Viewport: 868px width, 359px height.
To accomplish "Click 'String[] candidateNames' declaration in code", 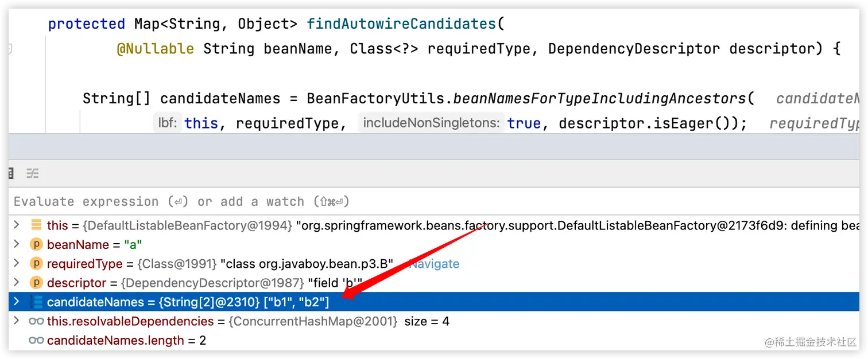I will pos(181,99).
